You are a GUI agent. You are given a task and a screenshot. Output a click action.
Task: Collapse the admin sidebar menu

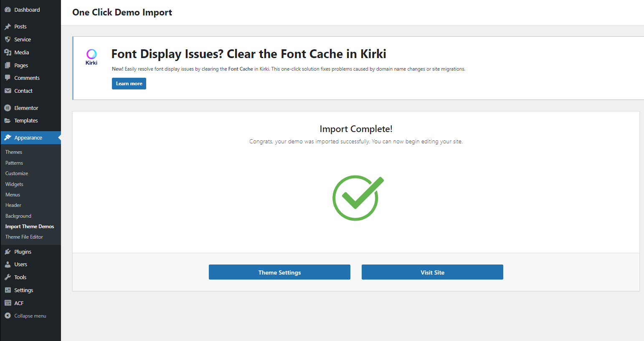[x=30, y=316]
